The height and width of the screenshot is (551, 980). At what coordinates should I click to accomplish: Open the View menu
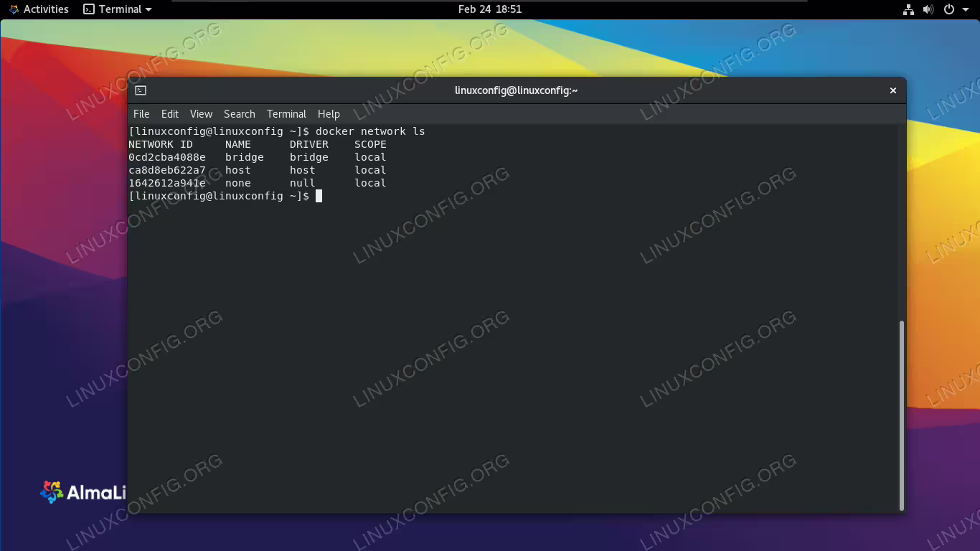coord(201,114)
